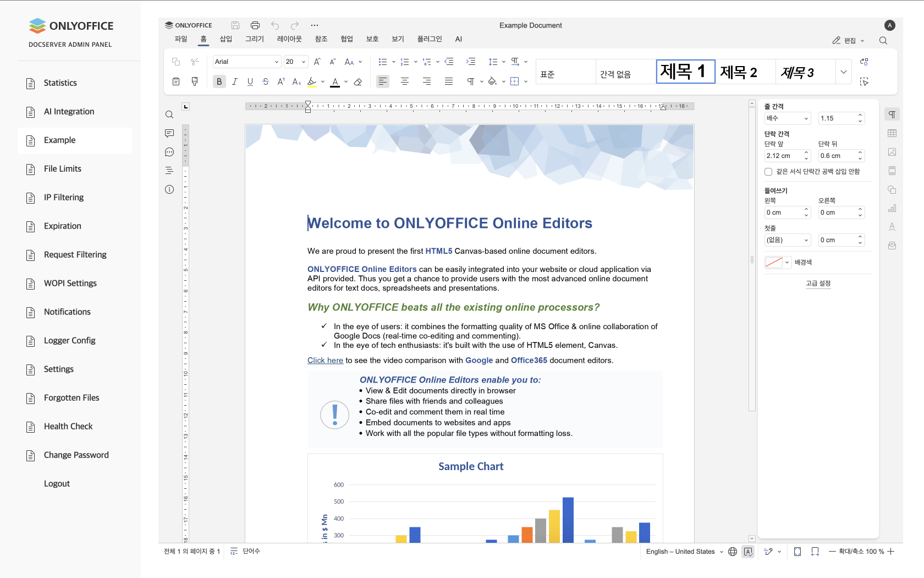Image resolution: width=924 pixels, height=578 pixels.
Task: Click the print icon in title bar
Action: pos(255,25)
